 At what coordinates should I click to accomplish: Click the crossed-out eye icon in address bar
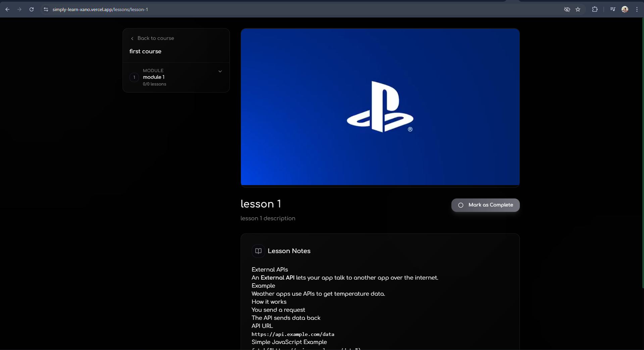pyautogui.click(x=567, y=9)
